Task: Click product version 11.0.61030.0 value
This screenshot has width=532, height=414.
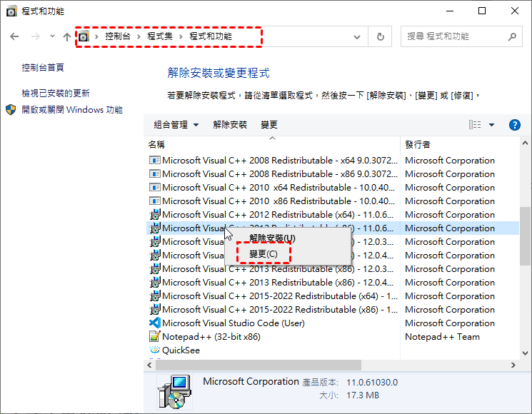Action: [x=372, y=383]
